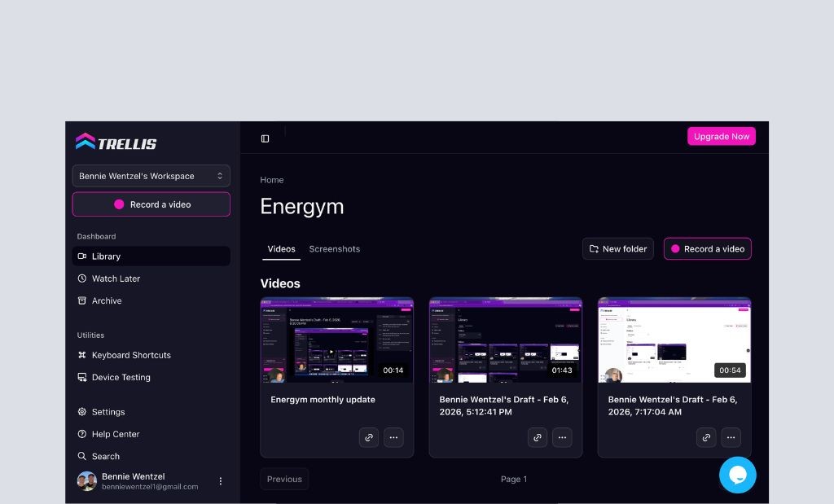Create a New folder
The height and width of the screenshot is (504, 834).
[x=618, y=249]
